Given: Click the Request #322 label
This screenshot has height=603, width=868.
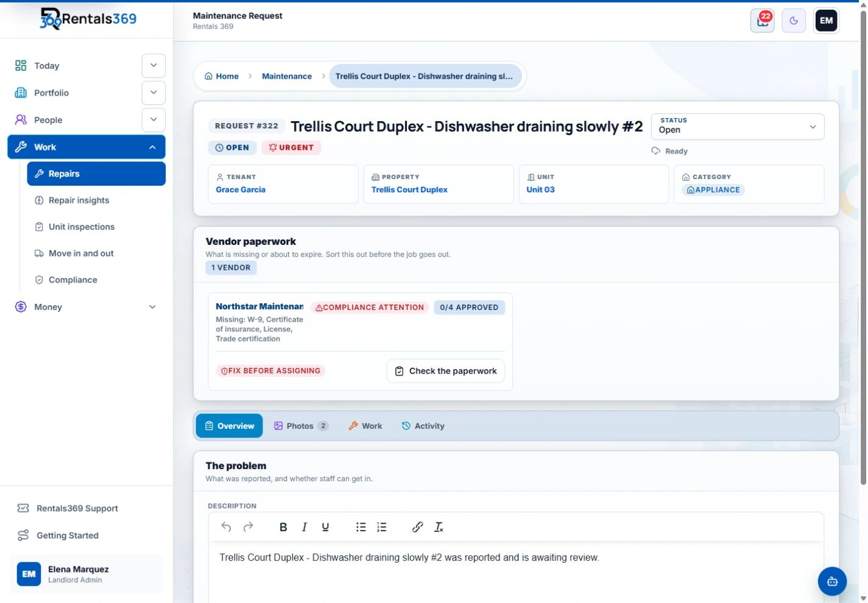Looking at the screenshot, I should [247, 126].
